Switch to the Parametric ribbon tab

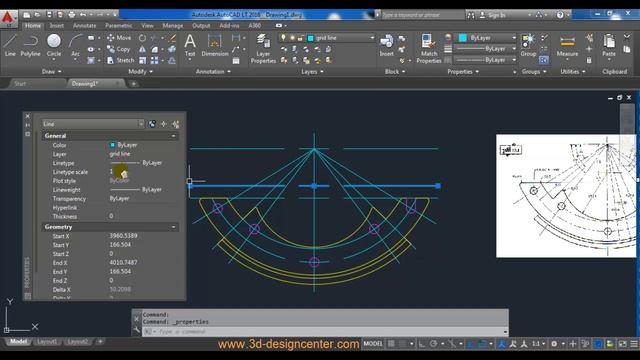(x=118, y=25)
